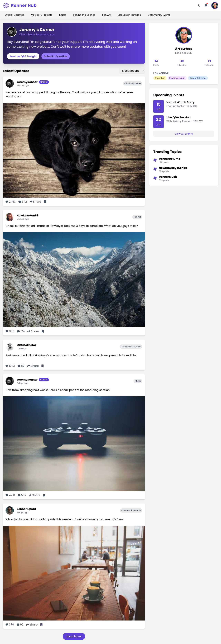Open notifications via the bell icon
221x644 pixels.
(x=205, y=5)
